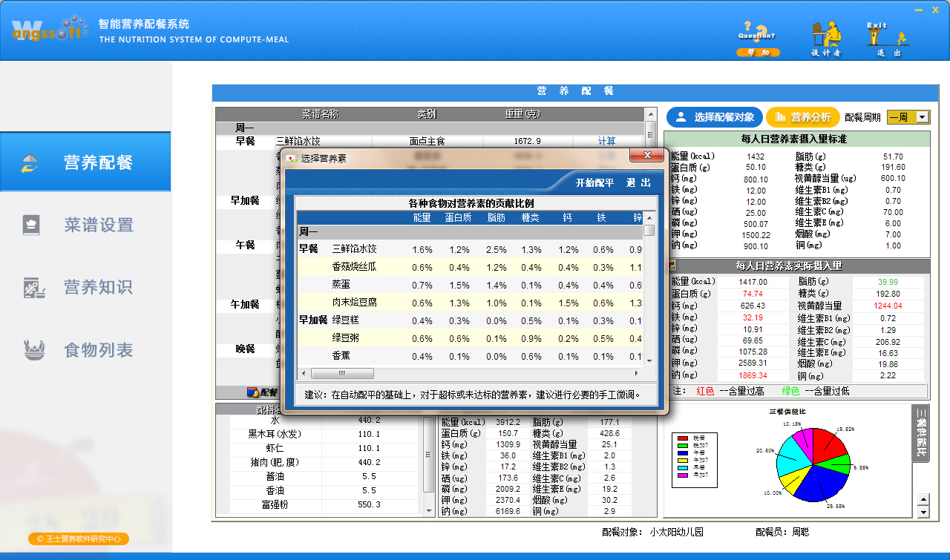Click the 1672.9 weight cell
Viewport: 950px width, 560px height.
point(527,141)
